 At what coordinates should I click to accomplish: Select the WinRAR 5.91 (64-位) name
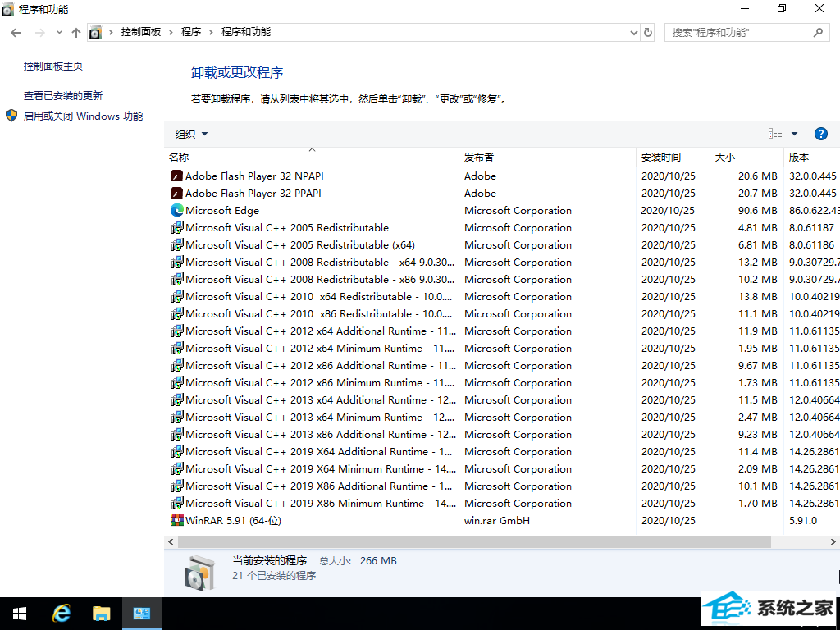coord(233,520)
